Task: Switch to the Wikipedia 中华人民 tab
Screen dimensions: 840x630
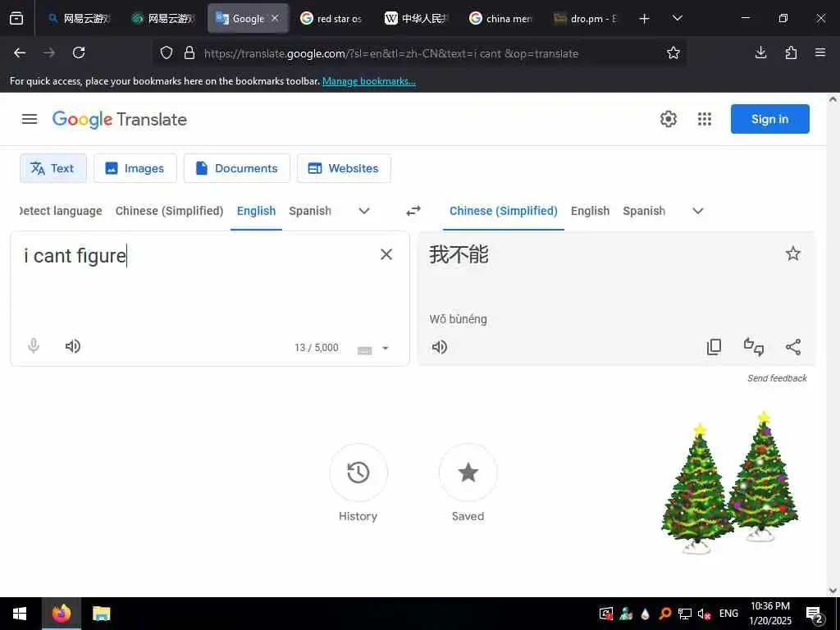Action: 417,19
